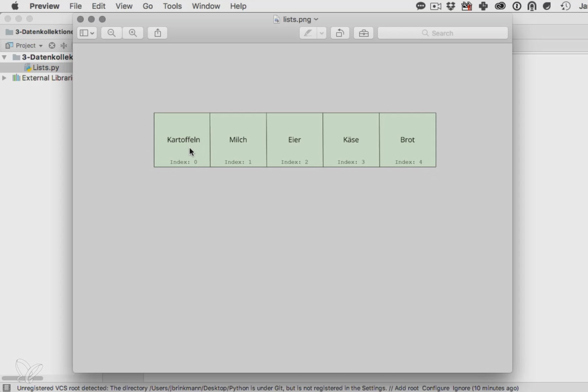Click the red toolbox menu bar icon

pyautogui.click(x=467, y=6)
